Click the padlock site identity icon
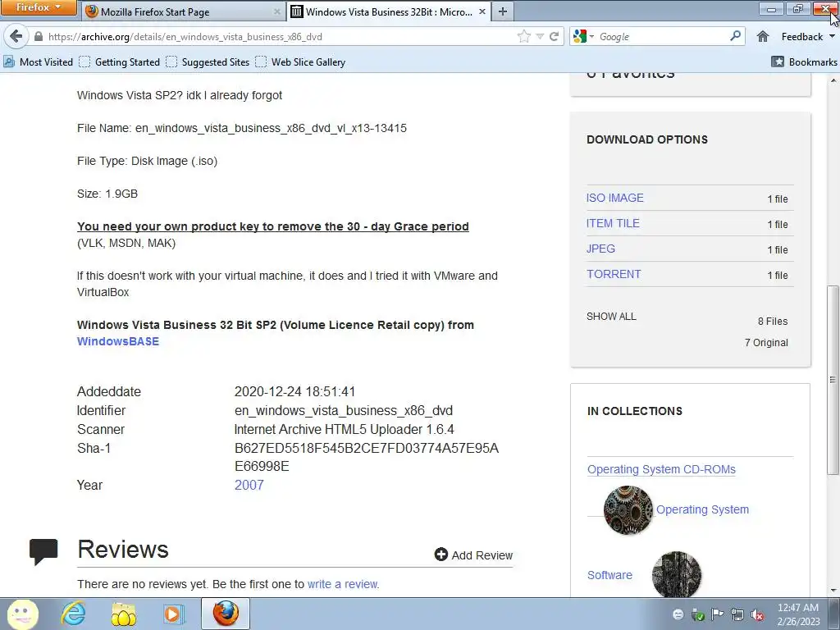The image size is (840, 630). 38,36
